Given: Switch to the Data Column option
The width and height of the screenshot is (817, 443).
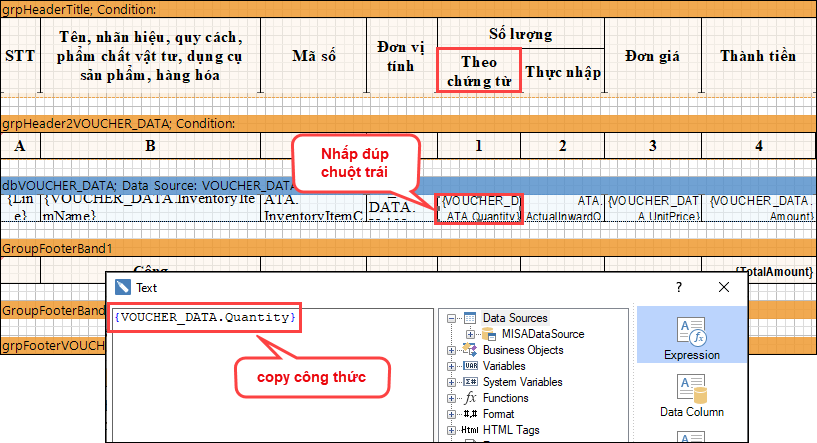Looking at the screenshot, I should tap(691, 394).
